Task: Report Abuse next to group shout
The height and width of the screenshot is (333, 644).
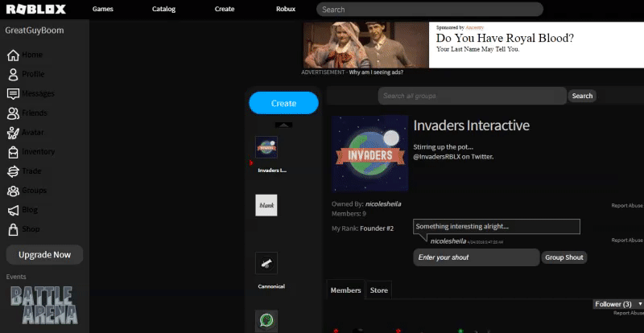Action: tap(627, 240)
